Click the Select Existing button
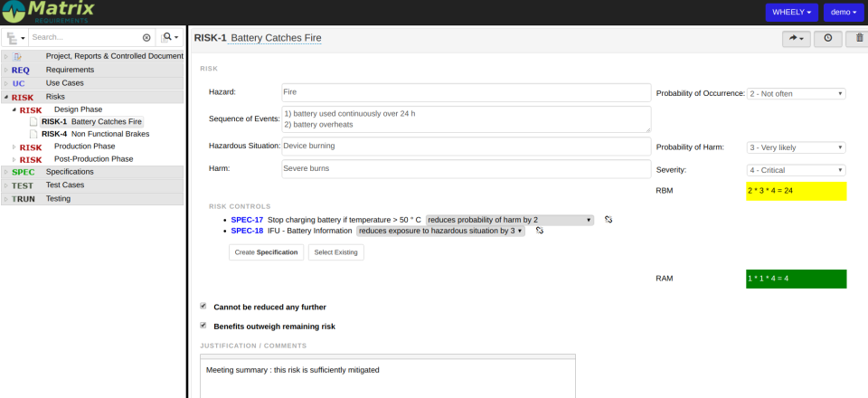This screenshot has width=868, height=398. click(335, 252)
